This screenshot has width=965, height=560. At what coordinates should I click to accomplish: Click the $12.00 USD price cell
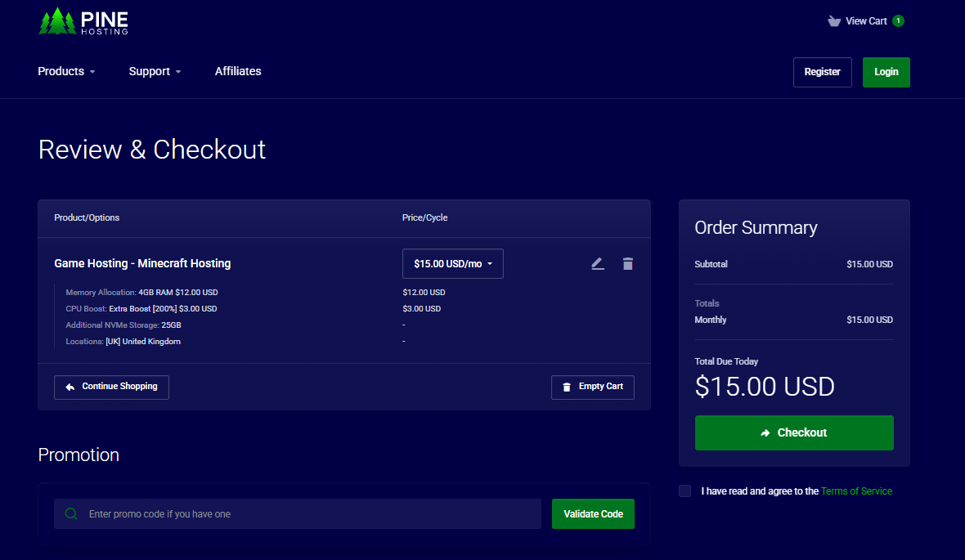click(424, 293)
